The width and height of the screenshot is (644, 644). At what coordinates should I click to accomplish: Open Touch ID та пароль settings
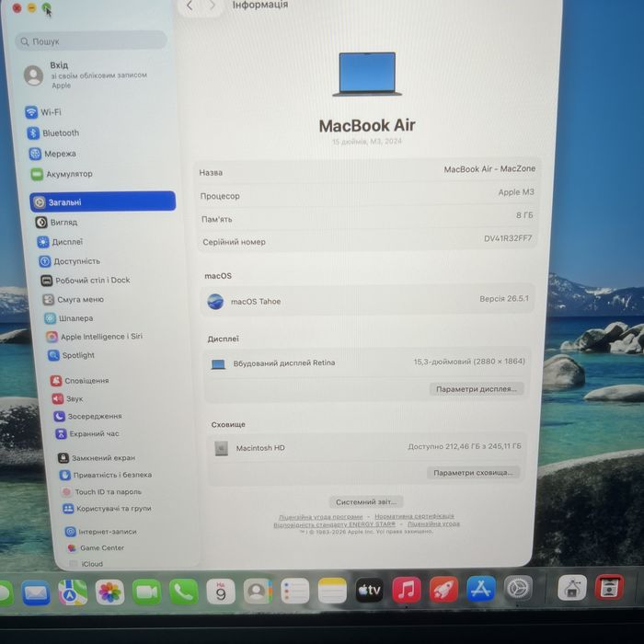(101, 491)
